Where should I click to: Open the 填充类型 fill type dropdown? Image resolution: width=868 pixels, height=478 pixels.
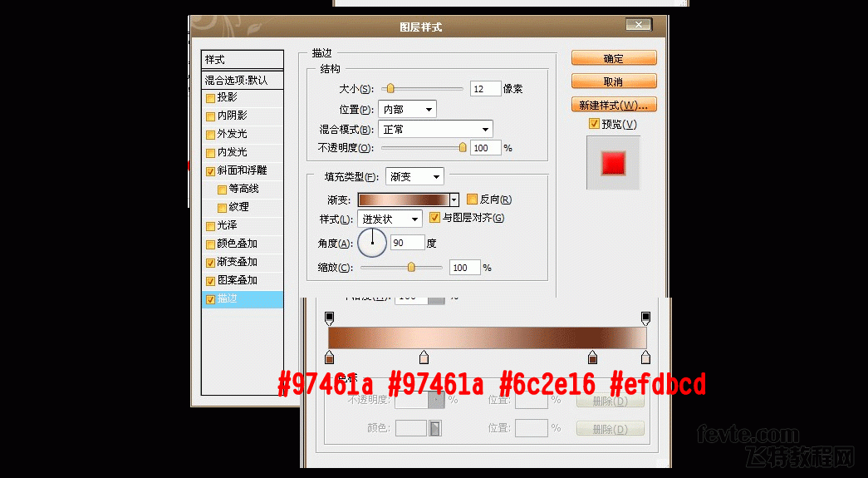[x=414, y=177]
